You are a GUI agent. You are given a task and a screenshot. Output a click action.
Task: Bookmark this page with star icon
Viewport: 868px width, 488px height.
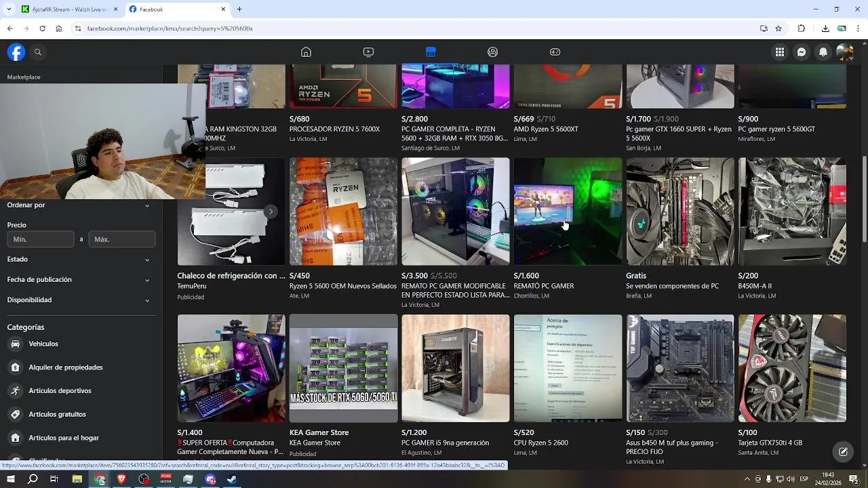tap(778, 28)
